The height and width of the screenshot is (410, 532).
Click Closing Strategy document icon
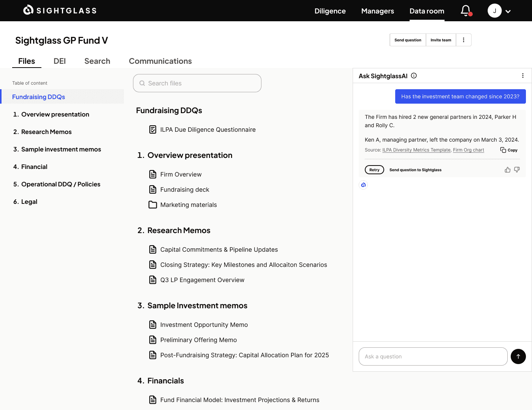coord(153,265)
